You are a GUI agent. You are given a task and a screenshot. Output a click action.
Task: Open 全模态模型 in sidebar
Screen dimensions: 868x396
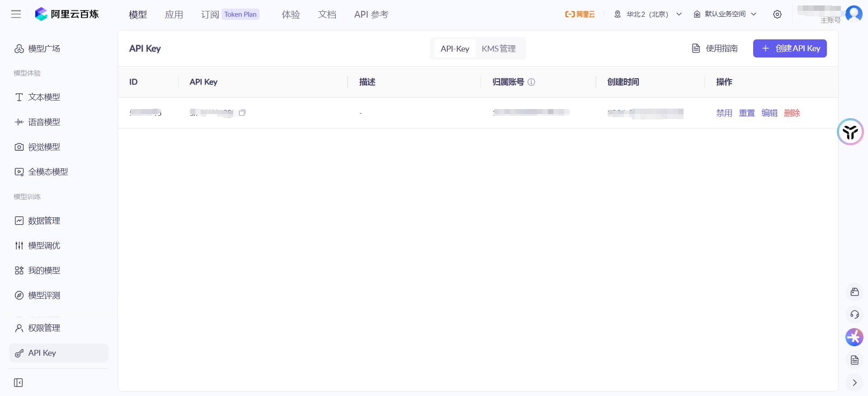point(59,172)
